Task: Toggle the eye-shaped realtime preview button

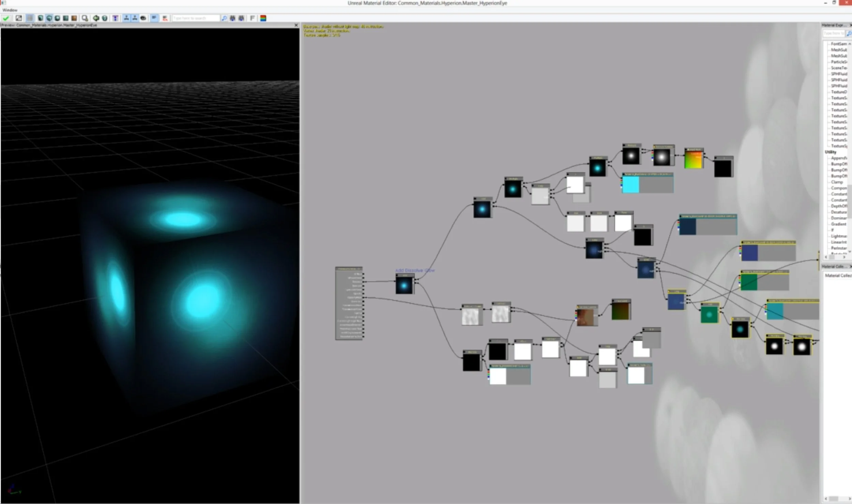Action: pos(143,18)
